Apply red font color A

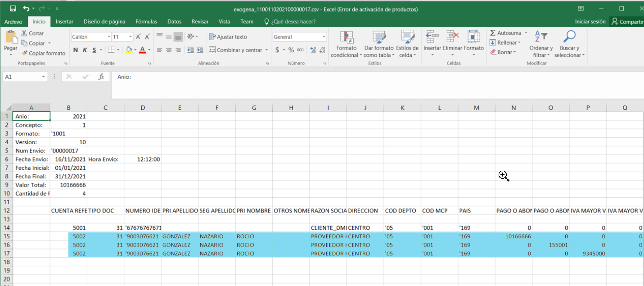click(142, 50)
